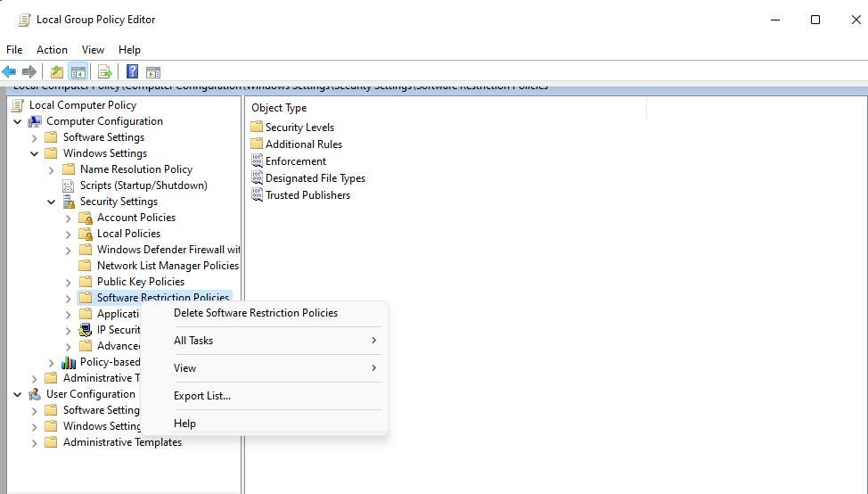The height and width of the screenshot is (494, 868).
Task: Select Windows Defender Firewall tree item
Action: 168,250
